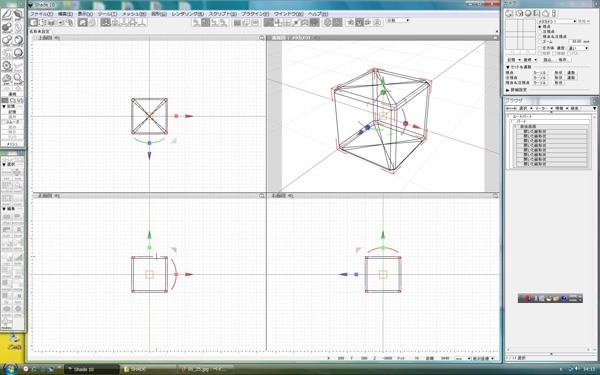Select the part tool in the toolbox

[18, 15]
